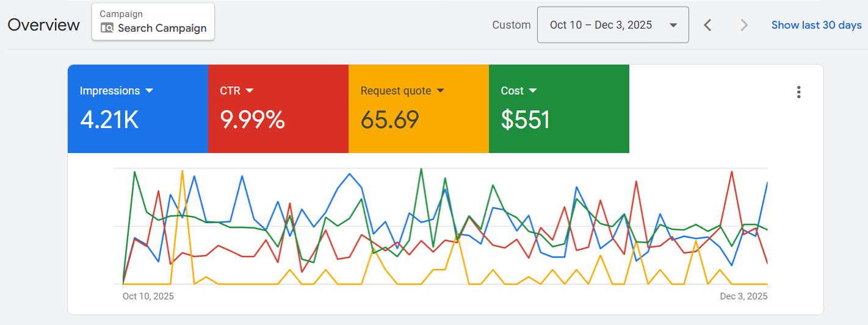
Task: Open the CTR metric dropdown arrow
Action: click(249, 91)
